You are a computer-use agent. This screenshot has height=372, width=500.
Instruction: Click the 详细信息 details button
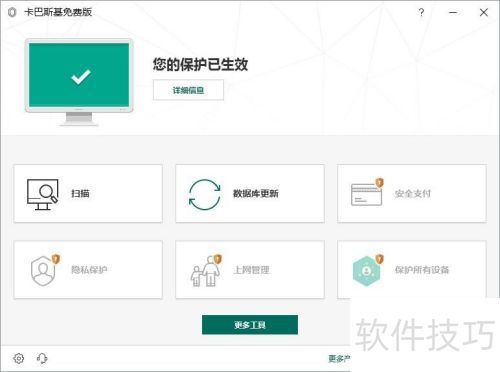188,90
